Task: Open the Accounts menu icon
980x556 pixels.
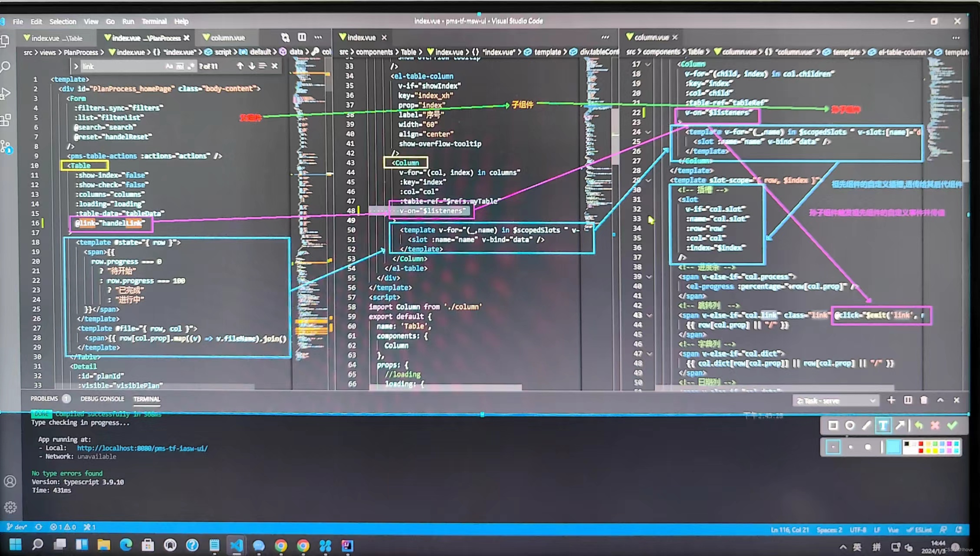Action: click(x=10, y=481)
